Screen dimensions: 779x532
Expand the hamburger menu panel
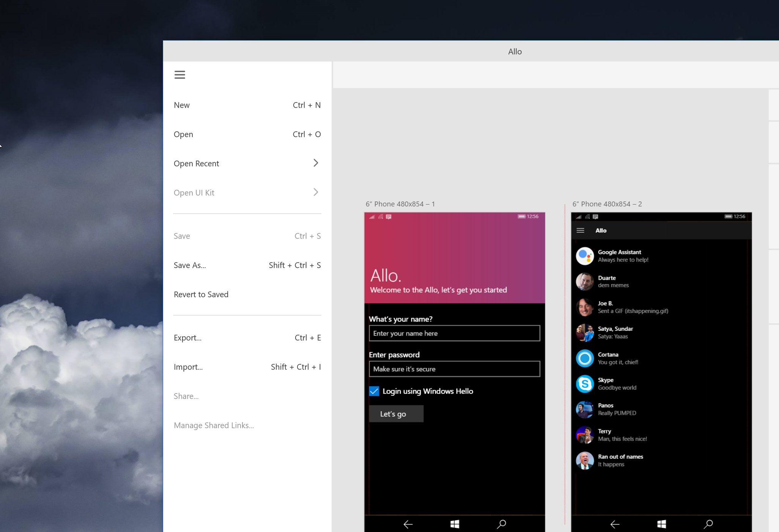coord(179,75)
